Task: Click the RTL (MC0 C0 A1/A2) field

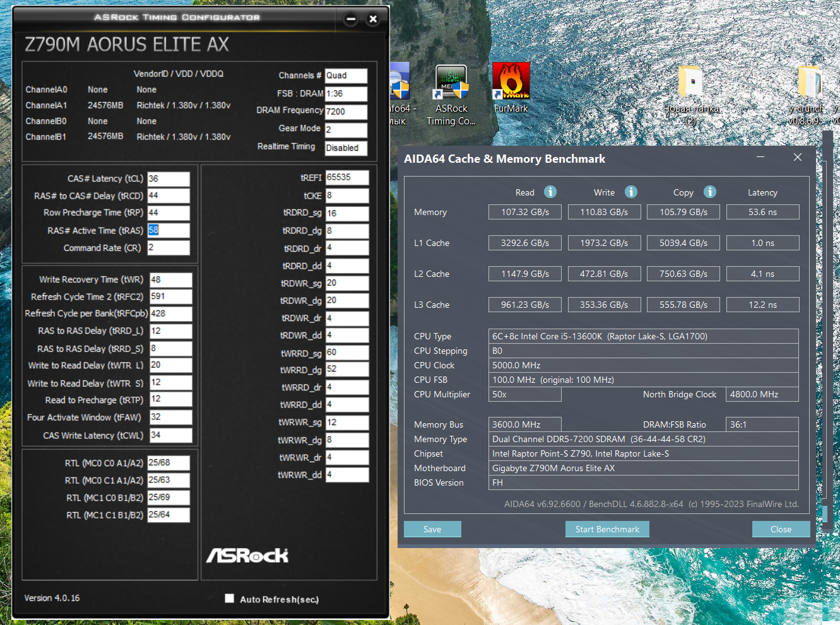Action: click(169, 463)
